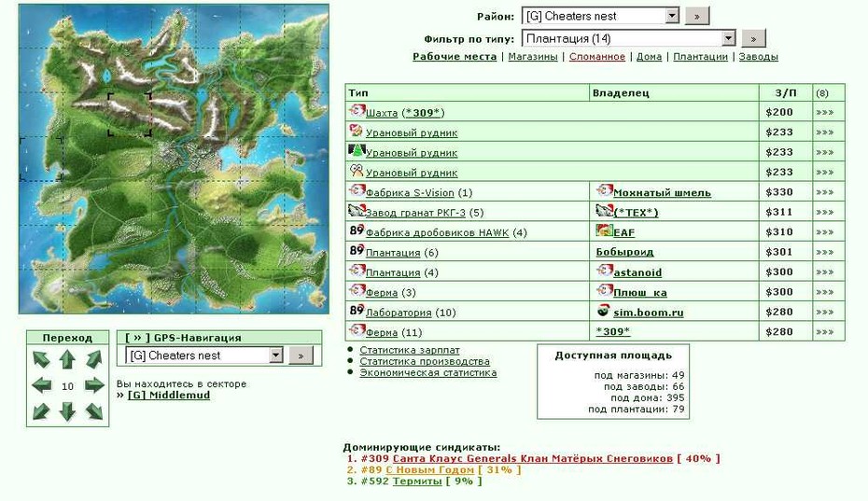This screenshot has height=501, width=868.
Task: Click the icon next to owner EAF
Action: [x=604, y=230]
